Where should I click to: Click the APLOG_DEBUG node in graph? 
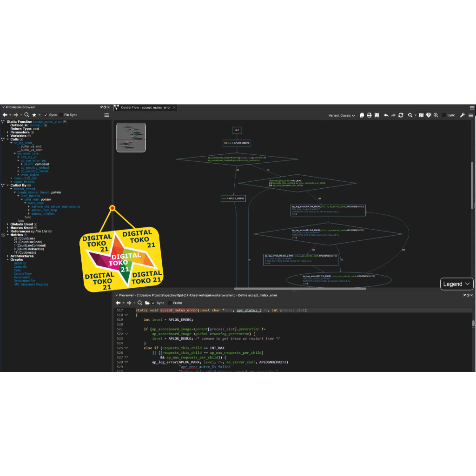233,198
